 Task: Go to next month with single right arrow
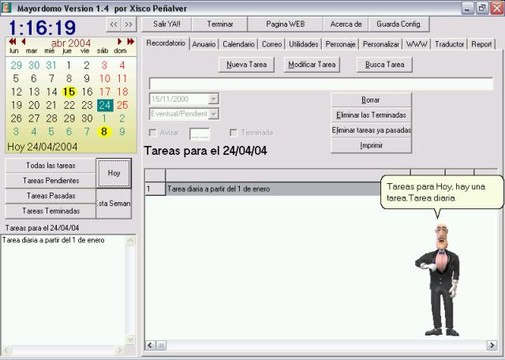119,41
